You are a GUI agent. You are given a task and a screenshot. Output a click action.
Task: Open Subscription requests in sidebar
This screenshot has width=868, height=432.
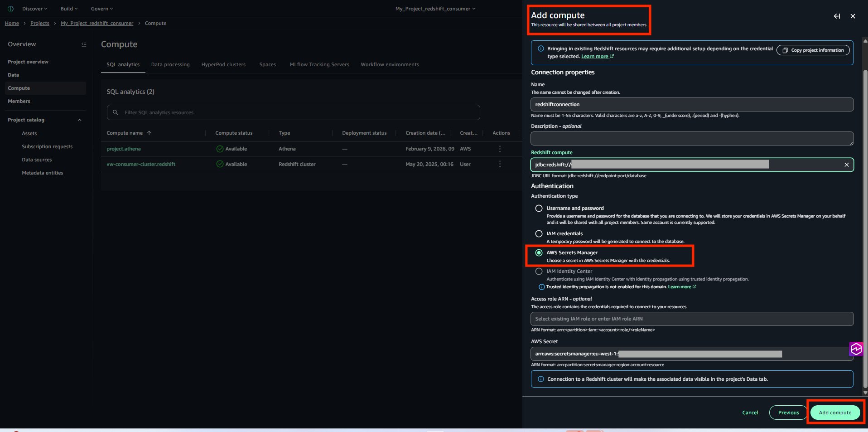(x=47, y=146)
